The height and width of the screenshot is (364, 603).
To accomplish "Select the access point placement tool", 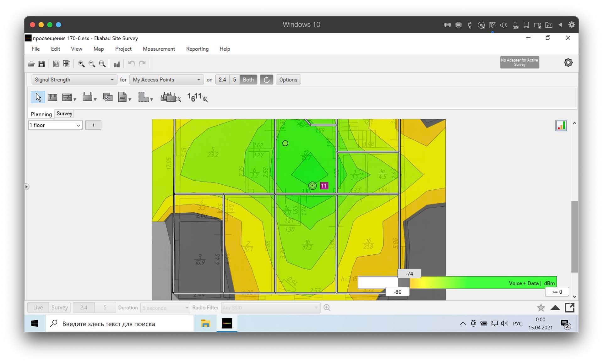I will [x=89, y=97].
